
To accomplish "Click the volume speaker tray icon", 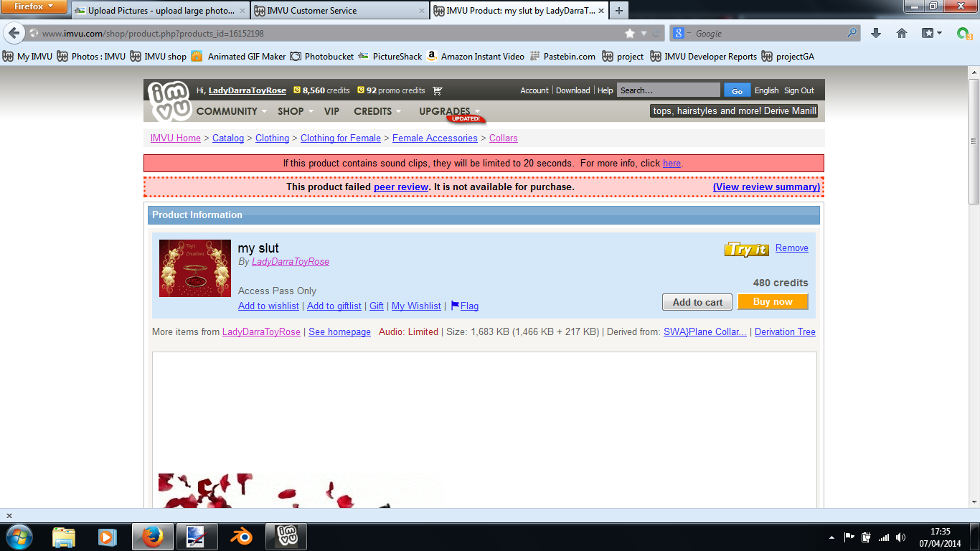I will point(901,537).
